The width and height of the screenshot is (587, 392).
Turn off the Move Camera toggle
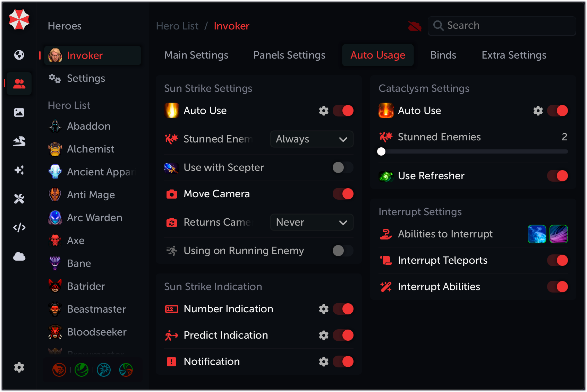(x=343, y=194)
